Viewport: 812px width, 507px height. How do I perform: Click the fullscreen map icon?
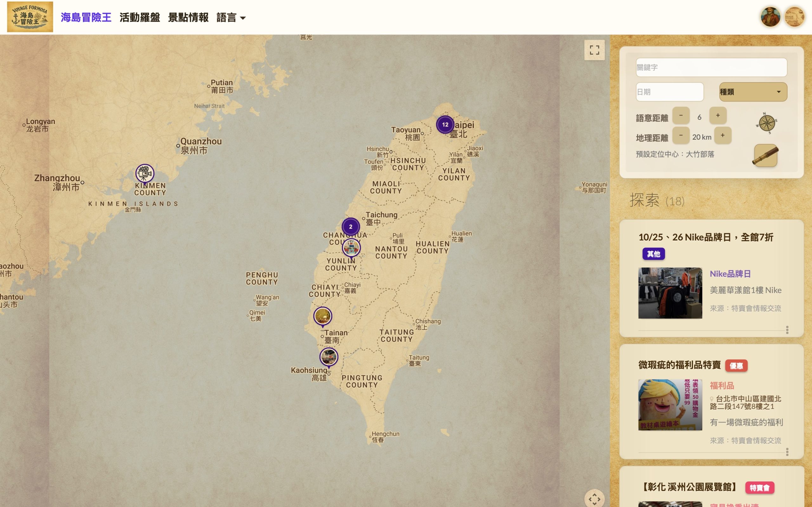click(x=594, y=50)
